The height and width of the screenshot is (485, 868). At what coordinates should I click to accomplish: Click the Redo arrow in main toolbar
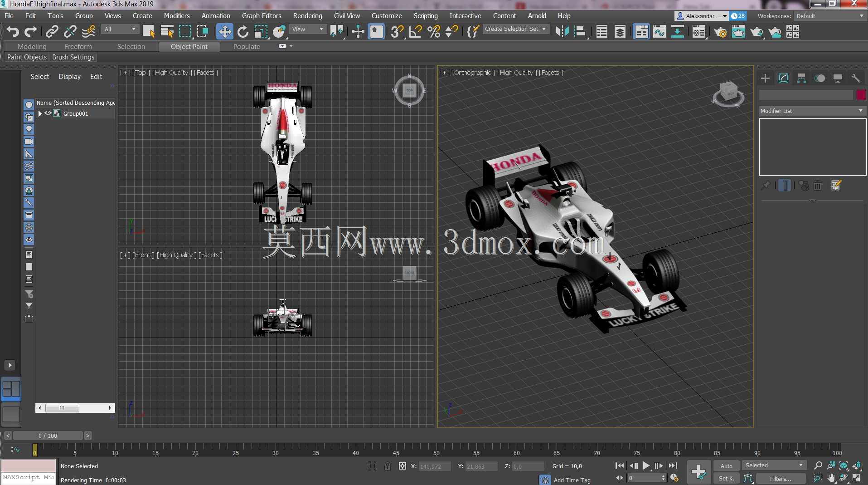tap(30, 32)
